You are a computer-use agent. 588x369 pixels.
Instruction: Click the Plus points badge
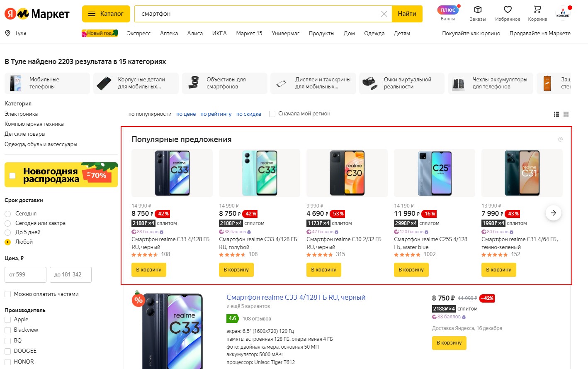(x=448, y=10)
